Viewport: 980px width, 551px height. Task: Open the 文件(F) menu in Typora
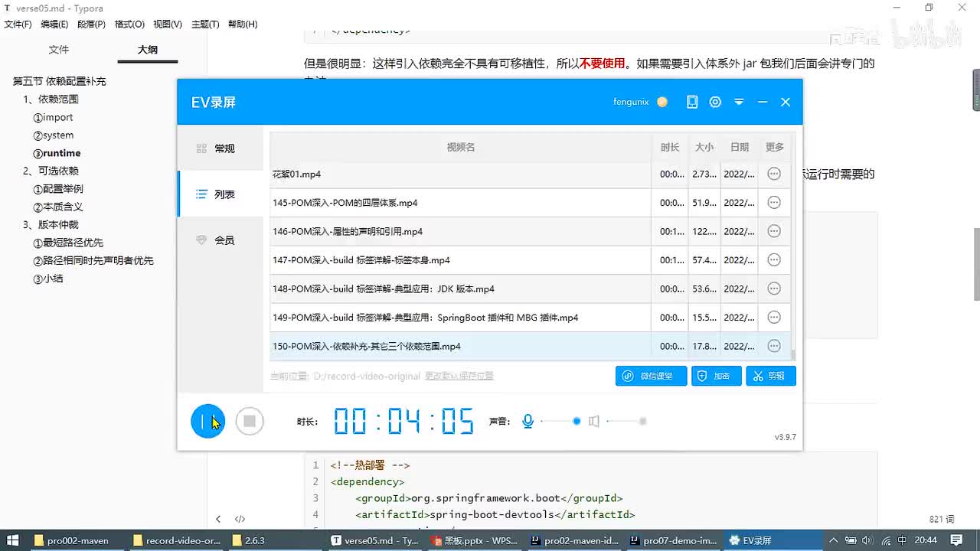point(18,24)
